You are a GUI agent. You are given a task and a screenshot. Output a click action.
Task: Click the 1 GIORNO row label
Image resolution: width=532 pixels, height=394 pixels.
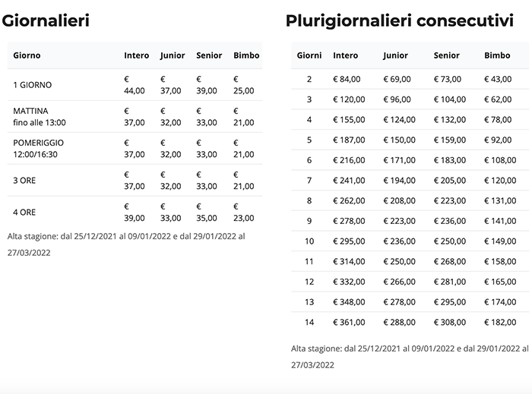33,85
